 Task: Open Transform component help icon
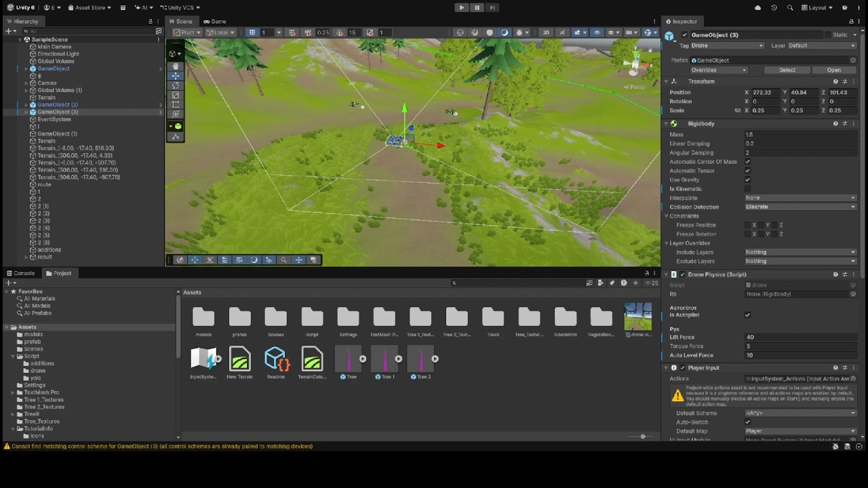(835, 81)
